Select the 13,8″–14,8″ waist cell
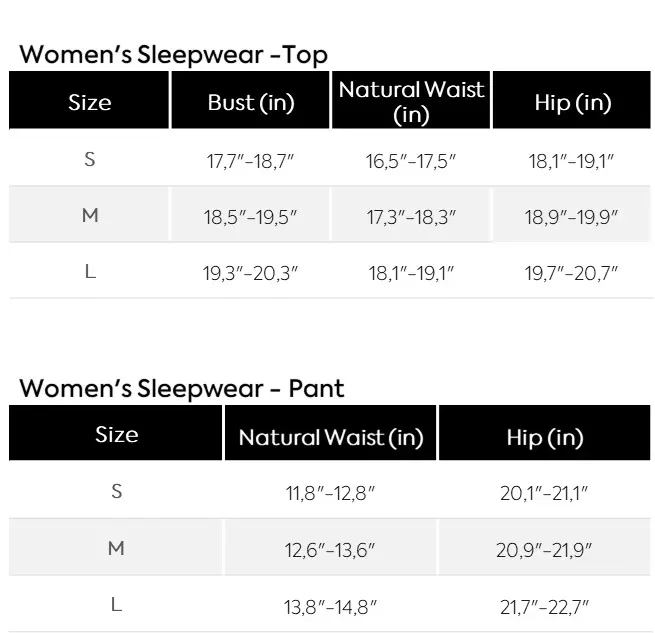The width and height of the screenshot is (655, 633). [331, 606]
